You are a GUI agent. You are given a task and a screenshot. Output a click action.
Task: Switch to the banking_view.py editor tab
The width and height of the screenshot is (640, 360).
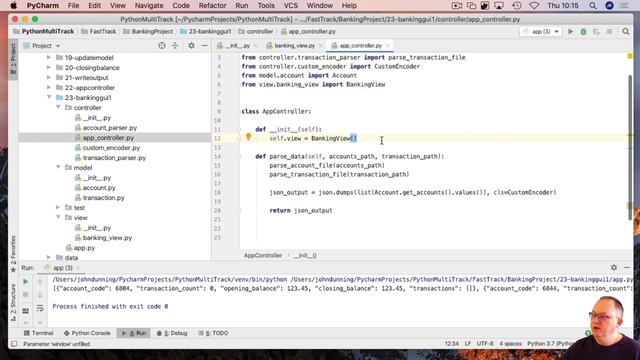[294, 46]
